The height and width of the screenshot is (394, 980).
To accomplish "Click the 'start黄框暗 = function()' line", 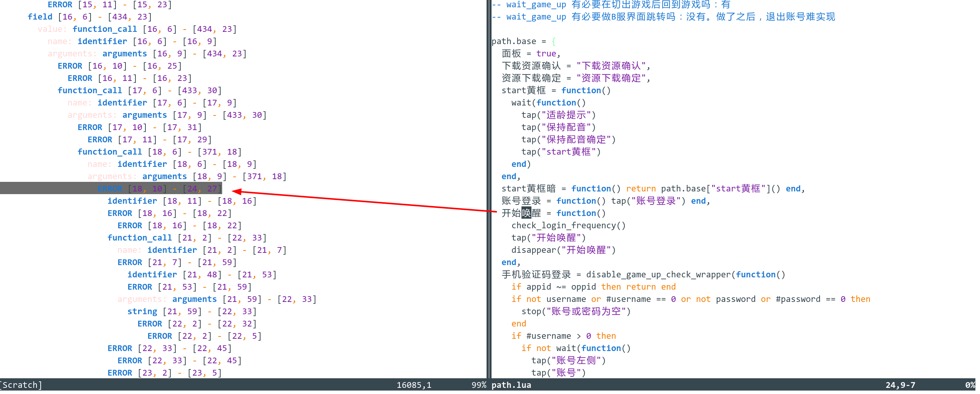I will tap(653, 189).
